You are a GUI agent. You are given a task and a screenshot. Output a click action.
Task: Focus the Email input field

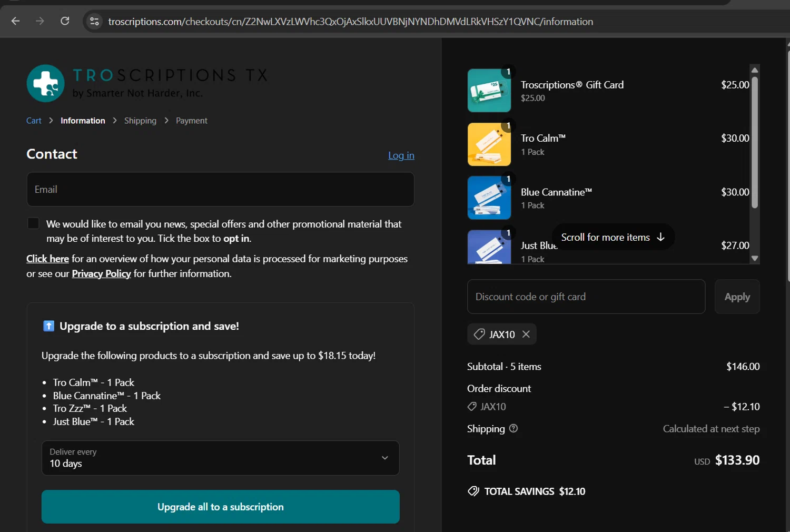pos(220,189)
